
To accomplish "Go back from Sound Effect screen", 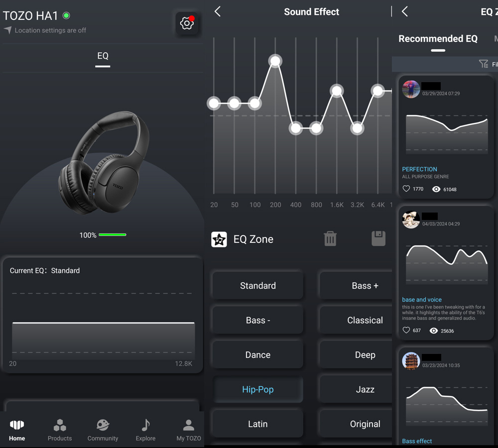I will [x=218, y=12].
